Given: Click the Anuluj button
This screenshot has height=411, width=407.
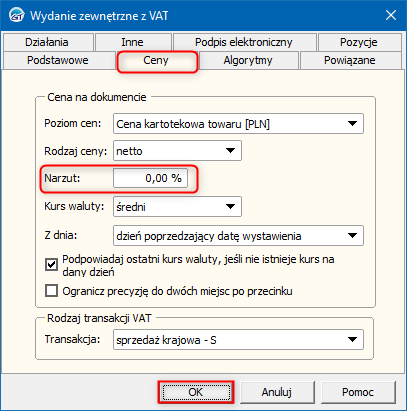Looking at the screenshot, I should tap(277, 392).
